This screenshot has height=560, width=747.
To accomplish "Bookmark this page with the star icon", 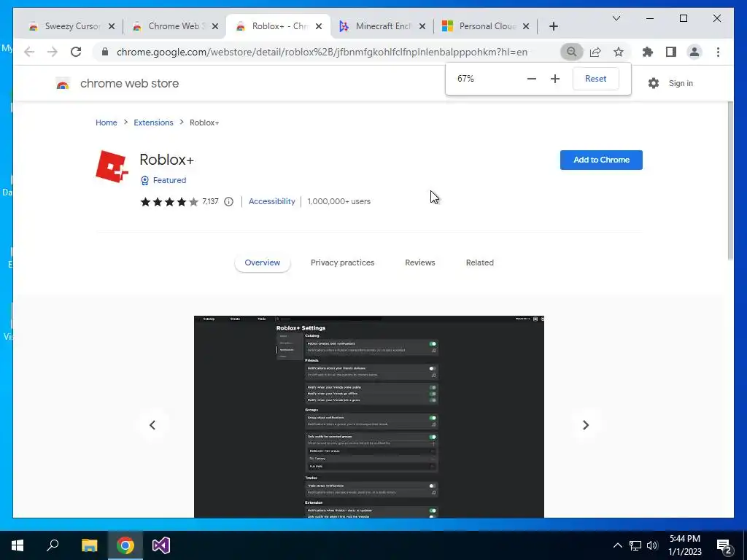I will 619,52.
